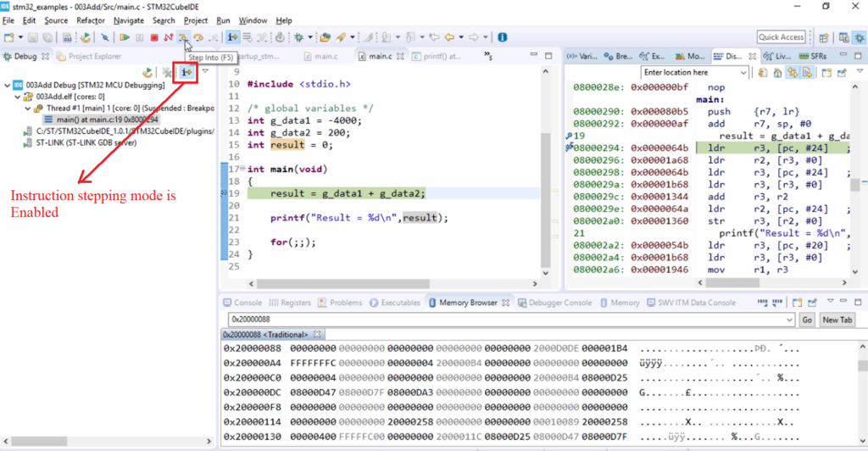The width and height of the screenshot is (868, 451).
Task: Click the Step Over icon
Action: (198, 37)
